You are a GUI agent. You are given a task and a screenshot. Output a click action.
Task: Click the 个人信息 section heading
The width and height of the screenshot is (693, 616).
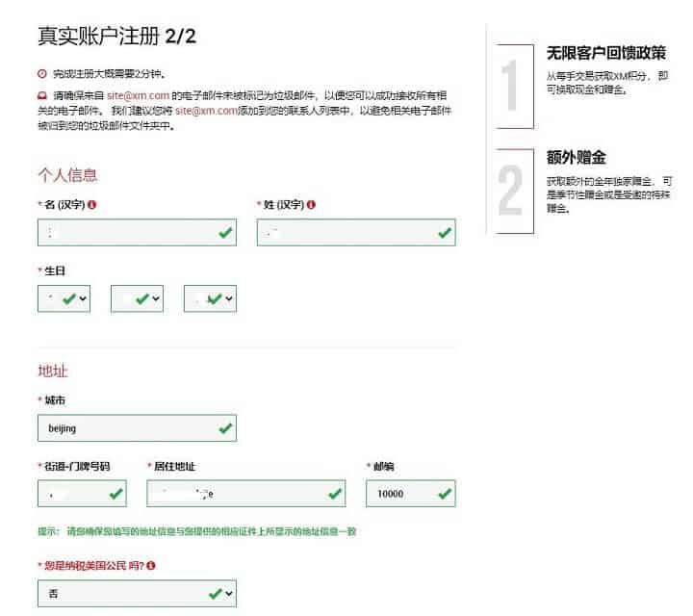(x=67, y=175)
